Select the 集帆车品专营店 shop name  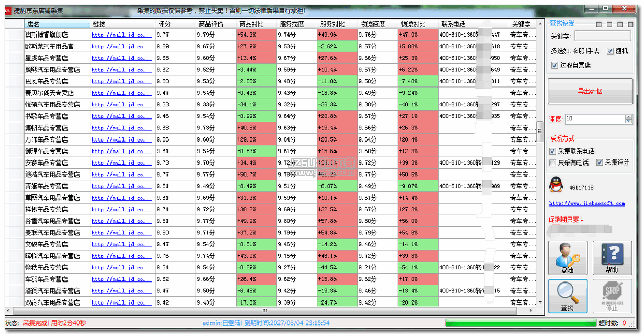pyautogui.click(x=46, y=127)
